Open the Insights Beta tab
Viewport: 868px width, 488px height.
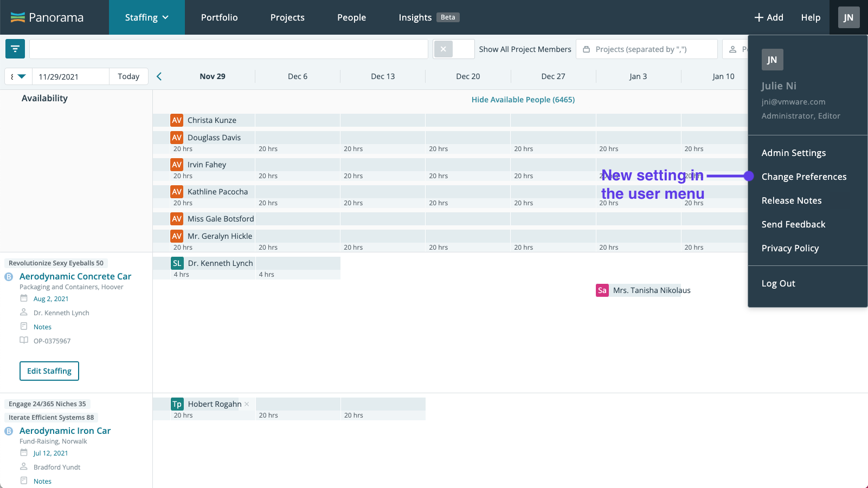point(429,17)
